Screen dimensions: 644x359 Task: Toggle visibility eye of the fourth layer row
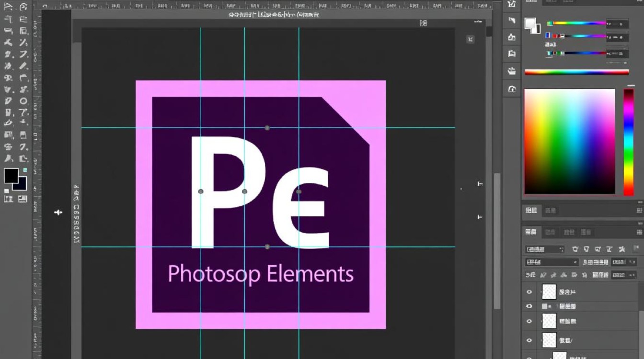click(x=529, y=340)
